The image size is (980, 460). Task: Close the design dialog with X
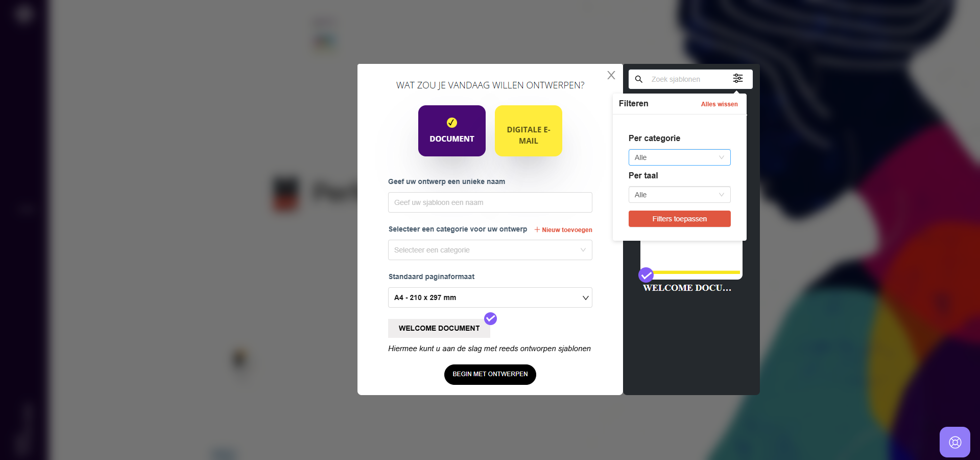pyautogui.click(x=611, y=75)
